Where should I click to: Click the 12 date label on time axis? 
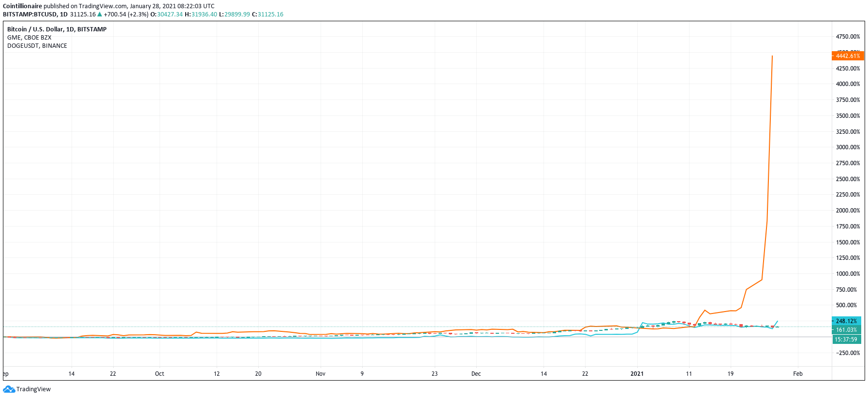click(217, 374)
